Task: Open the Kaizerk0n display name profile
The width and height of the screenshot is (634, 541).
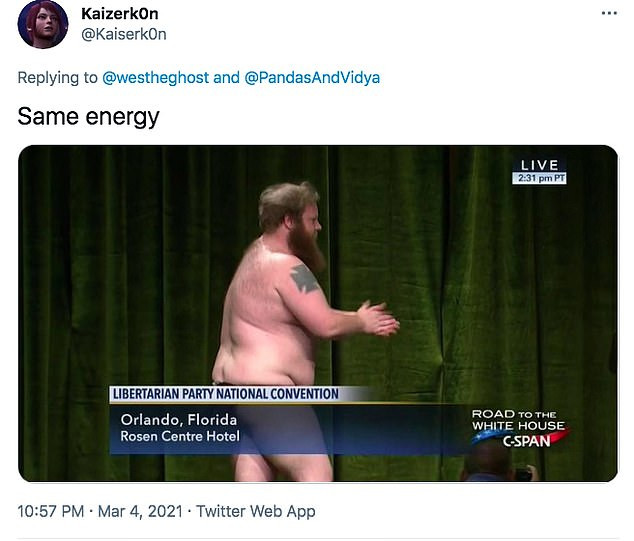Action: click(x=120, y=14)
